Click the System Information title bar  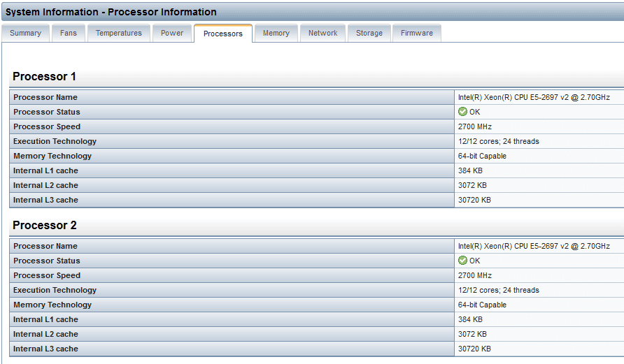[111, 12]
